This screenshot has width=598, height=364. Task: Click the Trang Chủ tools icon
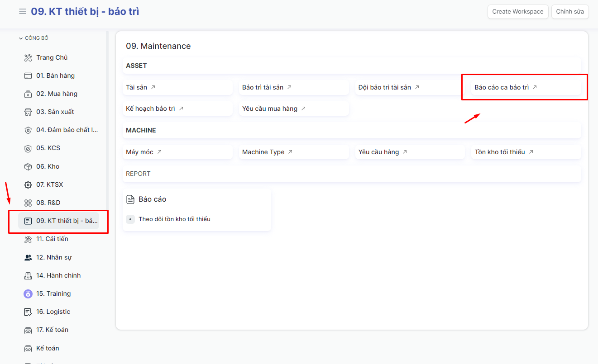pyautogui.click(x=28, y=58)
